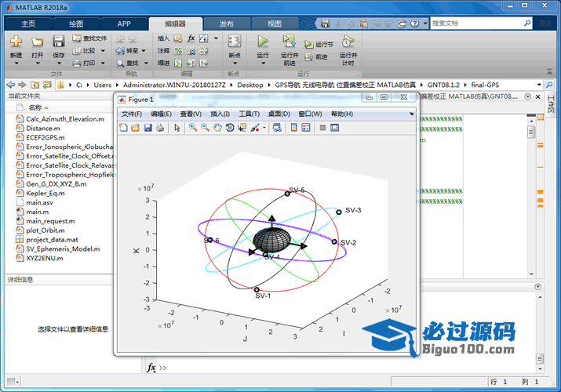Toggle the Edit Plot arrow tool in Figure 1

(x=177, y=128)
